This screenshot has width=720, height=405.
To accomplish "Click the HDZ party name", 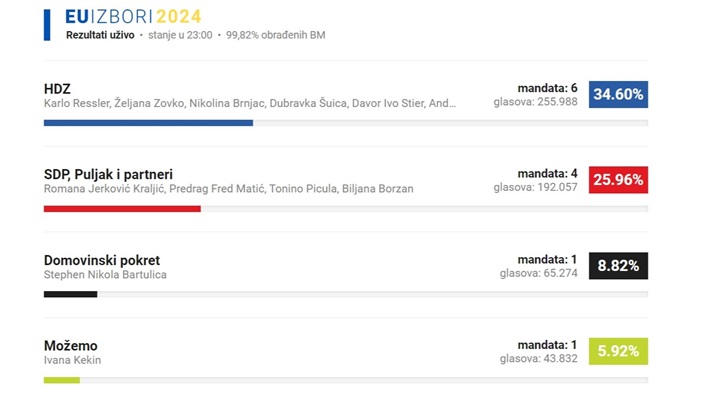I will point(57,88).
